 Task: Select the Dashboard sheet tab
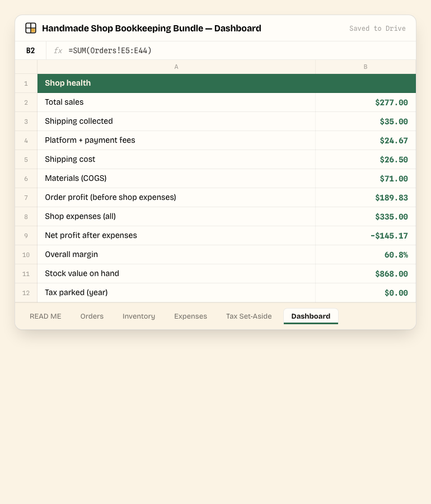(311, 316)
